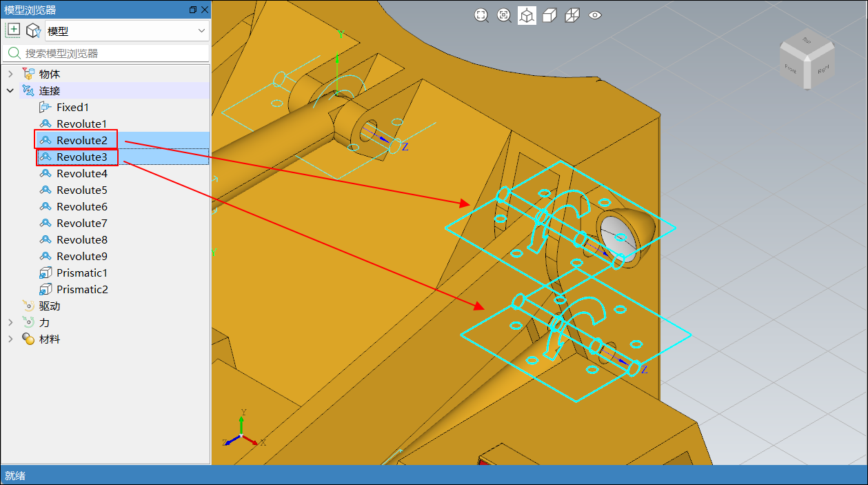Image resolution: width=868 pixels, height=485 pixels.
Task: Collapse the 连接 tree node
Action: tap(10, 90)
